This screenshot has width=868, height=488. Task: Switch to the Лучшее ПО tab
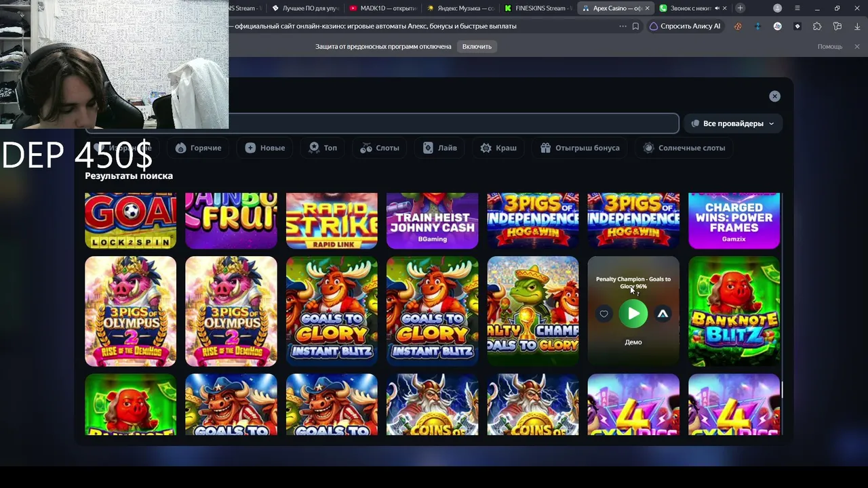[306, 8]
